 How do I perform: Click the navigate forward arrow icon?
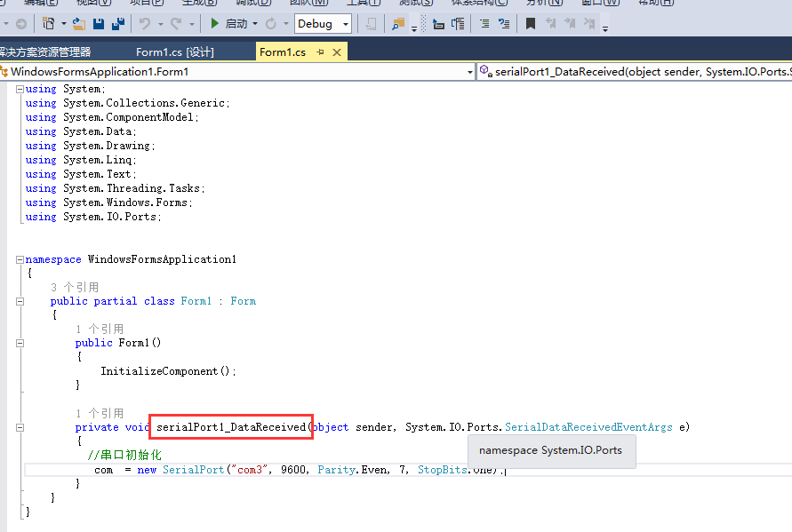(20, 24)
